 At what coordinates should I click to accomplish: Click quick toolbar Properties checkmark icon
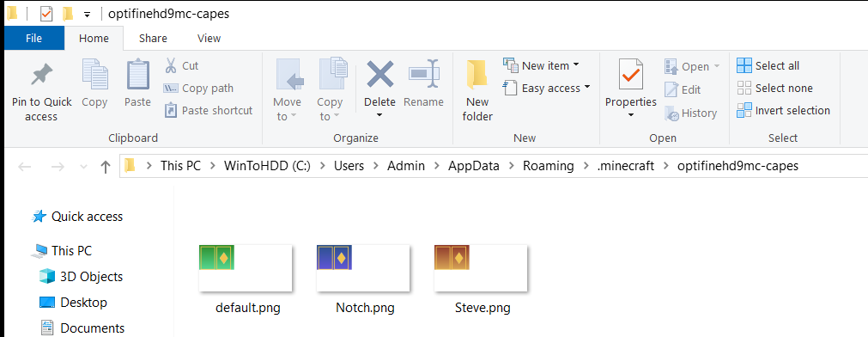coord(46,14)
